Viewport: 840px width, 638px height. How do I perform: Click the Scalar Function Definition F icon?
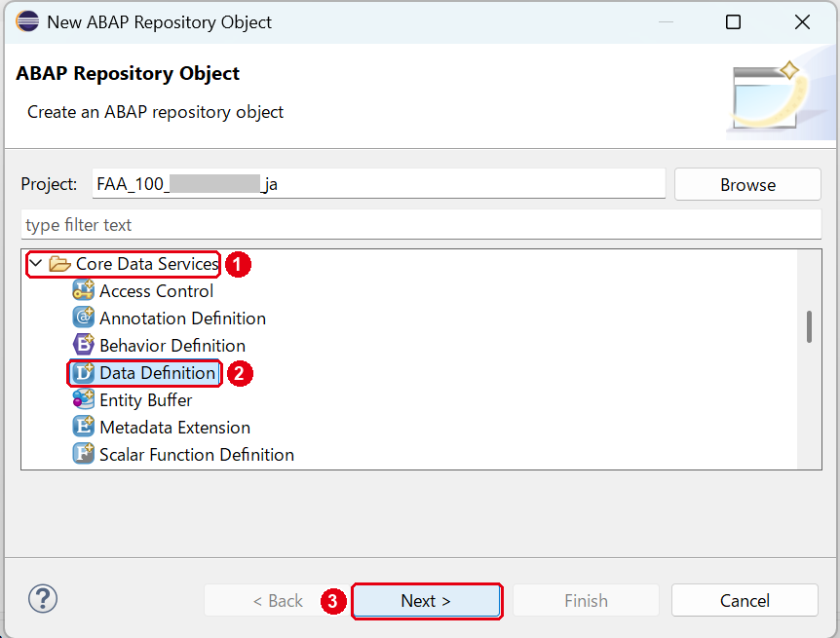tap(83, 454)
